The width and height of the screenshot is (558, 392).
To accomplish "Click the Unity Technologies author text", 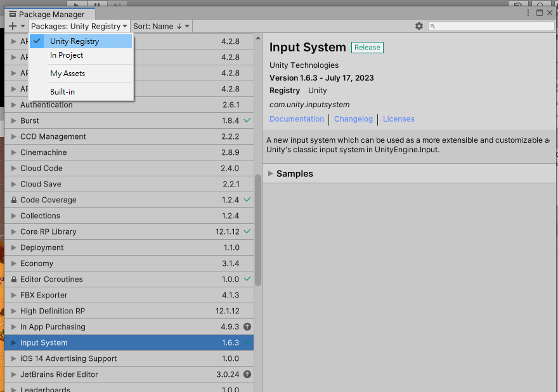I will pyautogui.click(x=304, y=65).
